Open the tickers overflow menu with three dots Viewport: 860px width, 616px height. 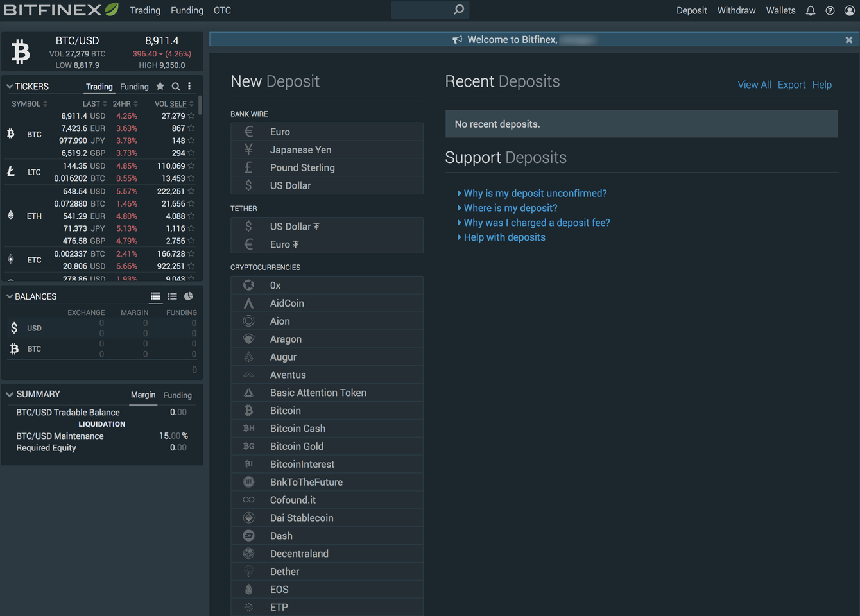coord(189,86)
